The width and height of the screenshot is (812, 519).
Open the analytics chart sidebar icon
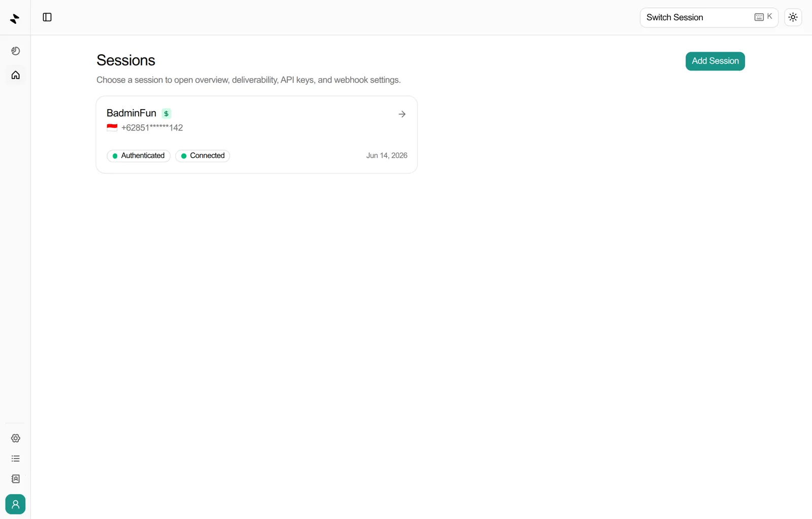(x=16, y=51)
